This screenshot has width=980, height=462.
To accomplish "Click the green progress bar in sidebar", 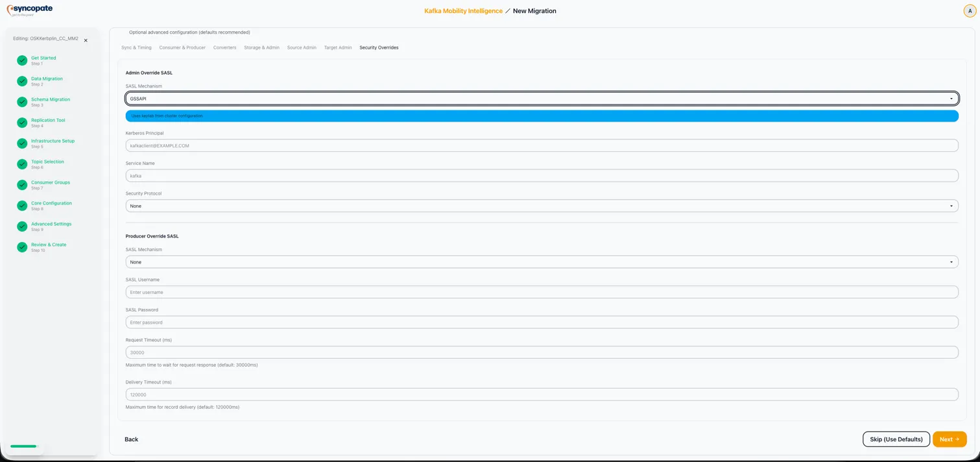I will tap(23, 446).
